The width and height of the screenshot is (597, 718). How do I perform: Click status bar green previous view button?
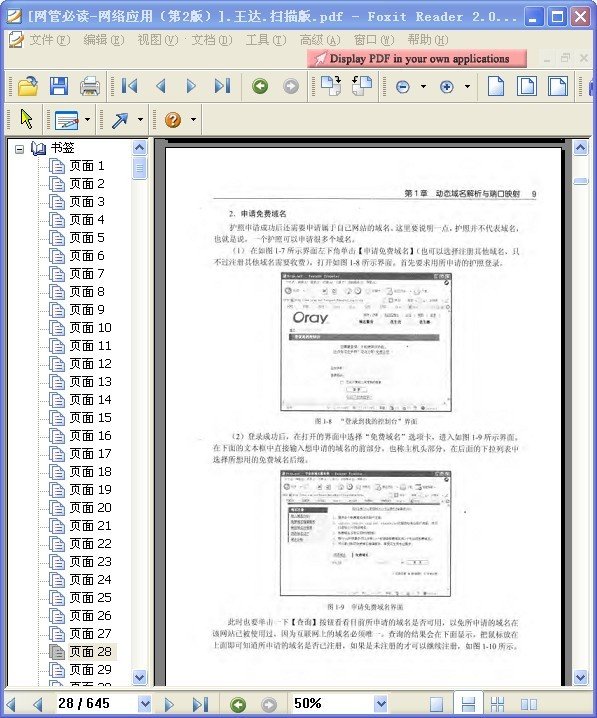click(x=238, y=704)
